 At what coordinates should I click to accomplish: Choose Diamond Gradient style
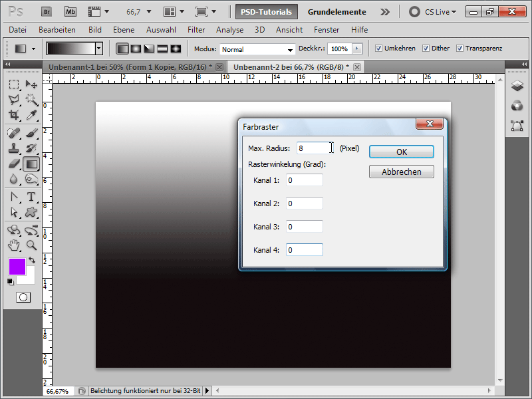[x=176, y=49]
